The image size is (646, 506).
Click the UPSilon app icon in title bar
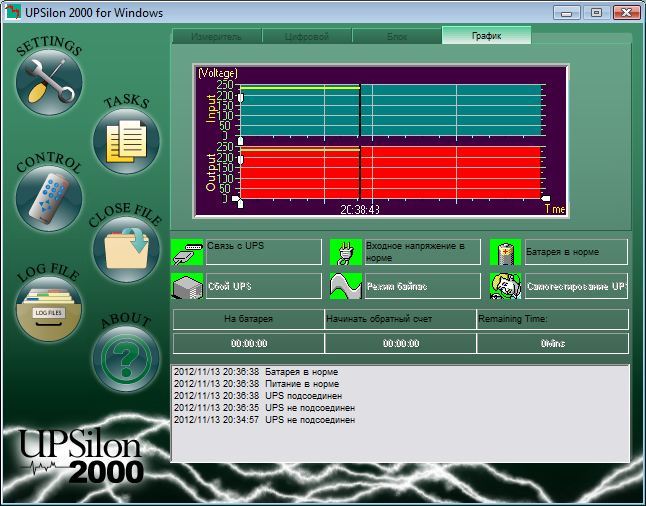pos(13,12)
